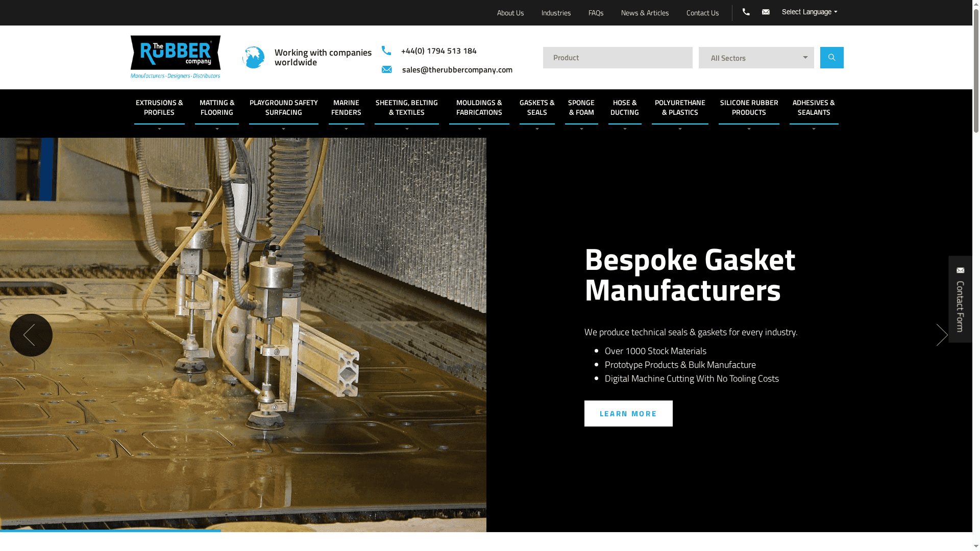
Task: Click the magnifier search button
Action: 831,58
